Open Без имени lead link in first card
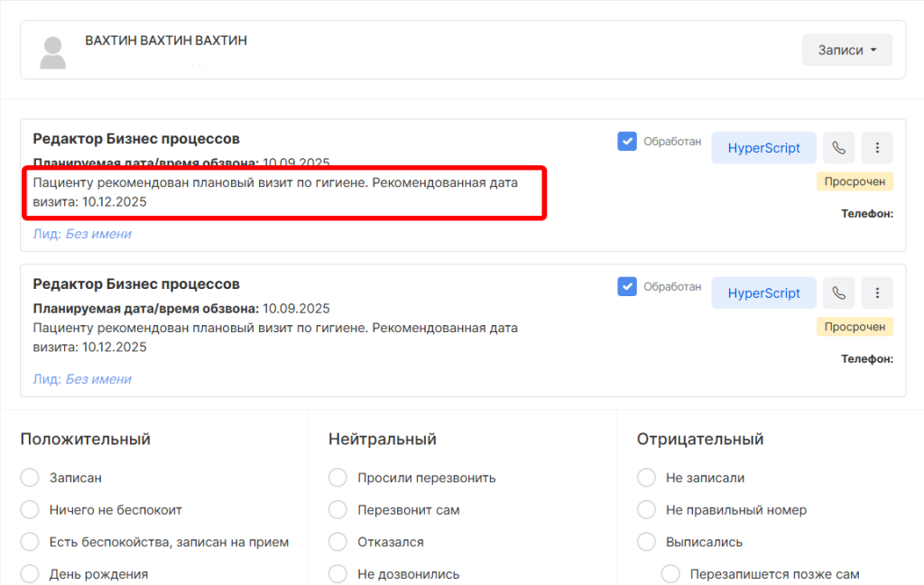 98,234
